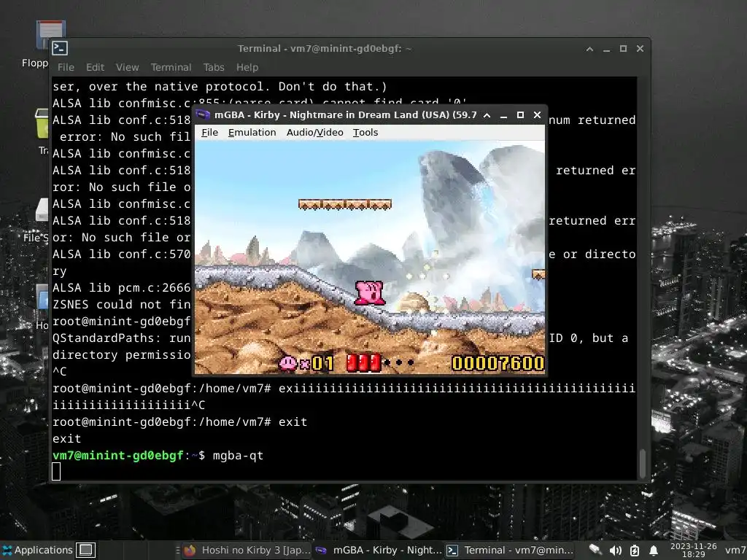Open the notifications bell icon
The width and height of the screenshot is (747, 560).
point(654,551)
